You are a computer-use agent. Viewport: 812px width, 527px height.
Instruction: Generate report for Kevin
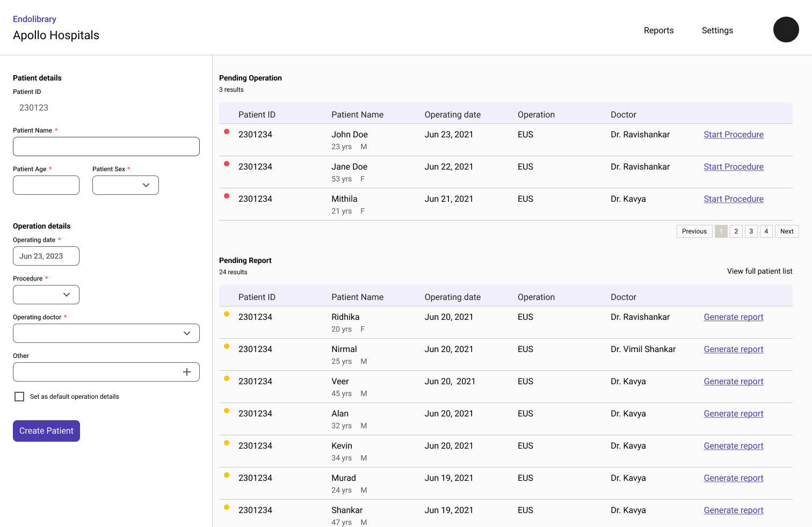pyautogui.click(x=734, y=446)
